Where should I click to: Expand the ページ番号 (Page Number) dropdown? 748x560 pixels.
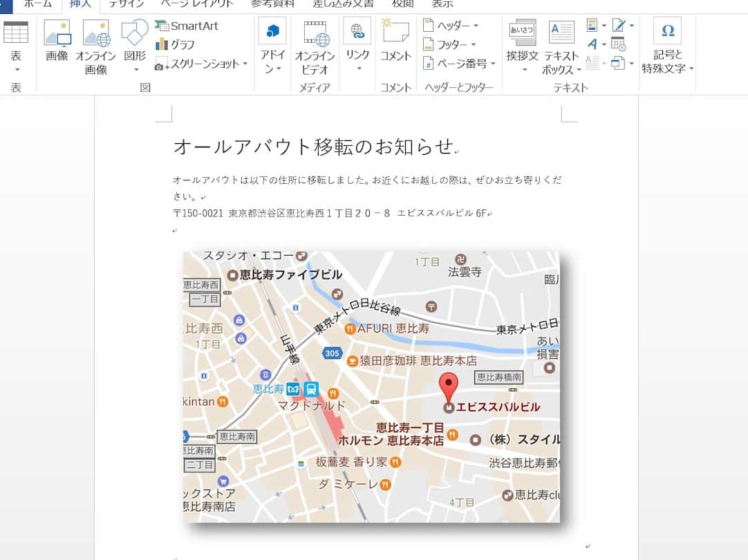pyautogui.click(x=493, y=64)
